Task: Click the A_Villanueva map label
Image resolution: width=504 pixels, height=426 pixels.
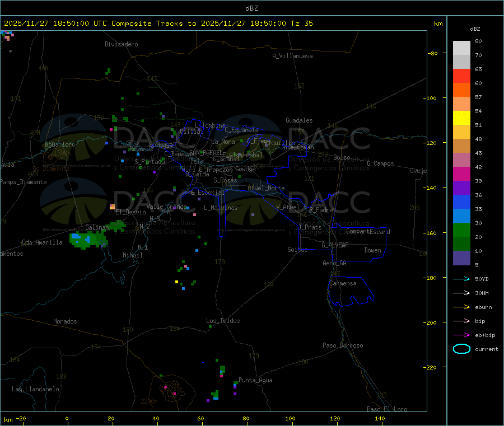Action: click(292, 56)
